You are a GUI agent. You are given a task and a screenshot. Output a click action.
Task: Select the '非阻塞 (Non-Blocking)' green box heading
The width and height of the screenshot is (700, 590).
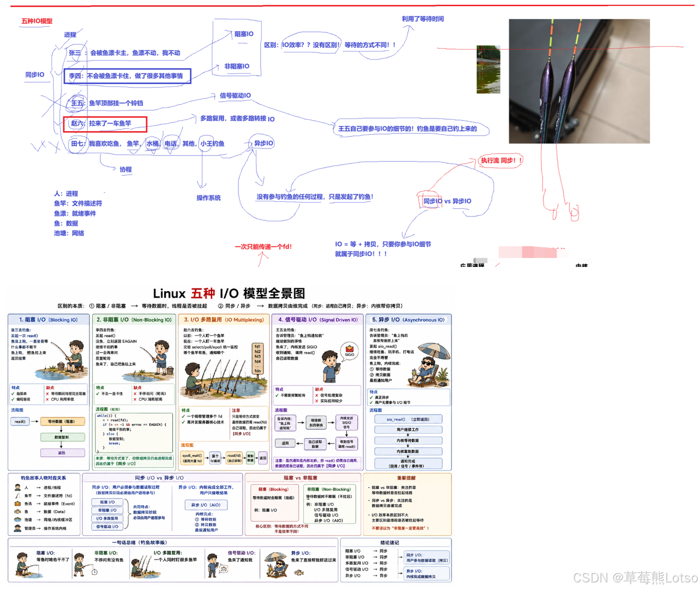tap(329, 489)
